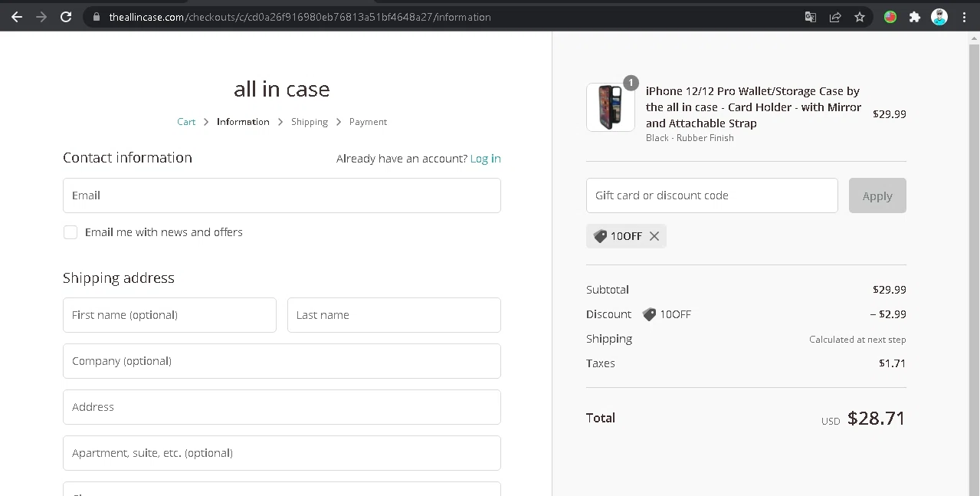This screenshot has height=496, width=980.
Task: Reload the checkout page
Action: [66, 17]
